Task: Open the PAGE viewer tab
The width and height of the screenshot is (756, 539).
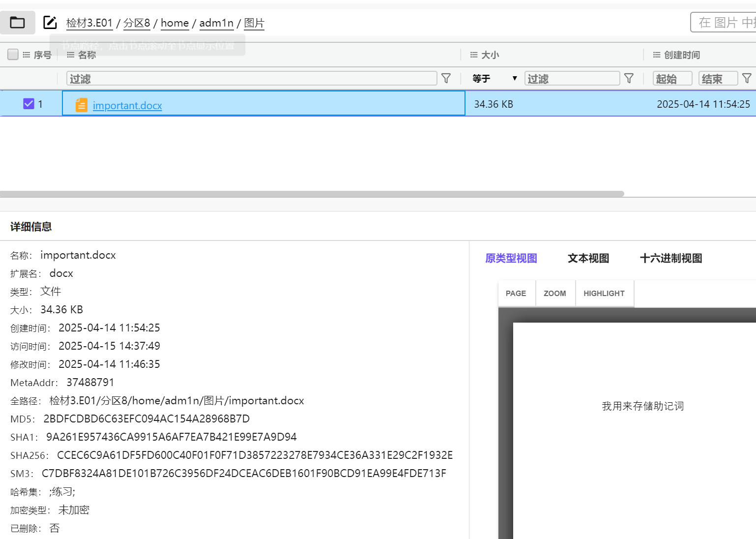Action: 516,293
